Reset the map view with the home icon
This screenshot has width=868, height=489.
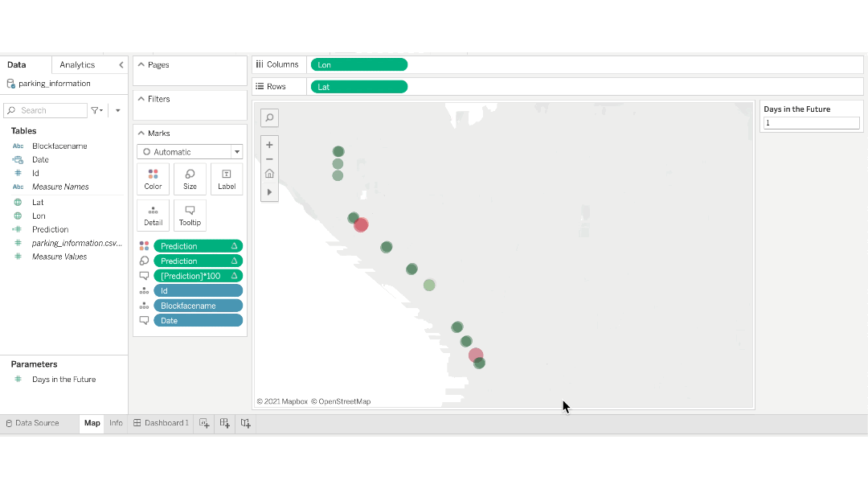[x=269, y=174]
